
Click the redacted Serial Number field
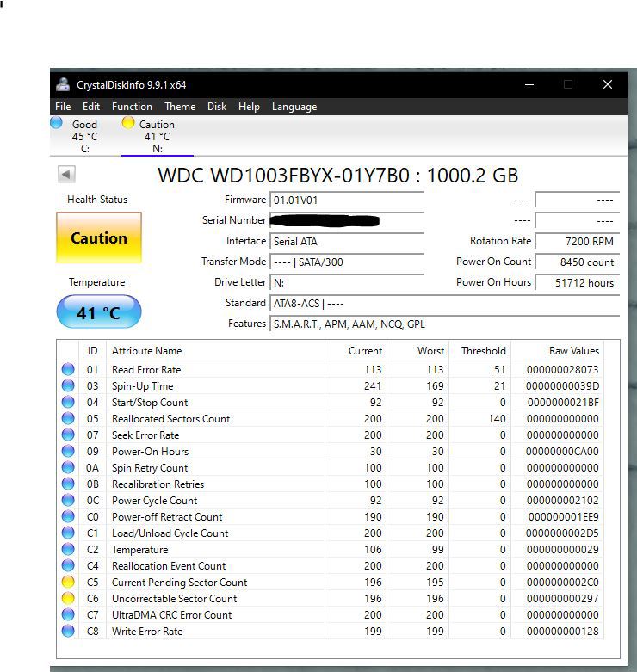[x=346, y=220]
